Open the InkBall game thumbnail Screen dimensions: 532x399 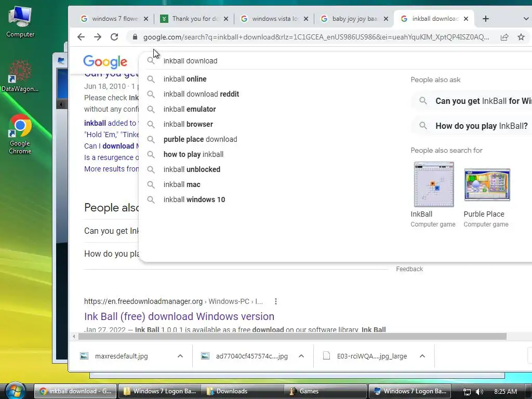434,184
